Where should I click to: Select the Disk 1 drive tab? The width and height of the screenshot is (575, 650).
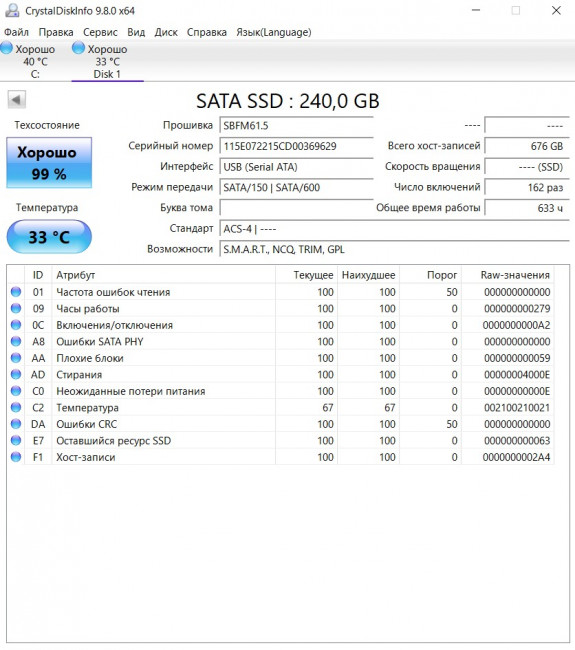point(107,61)
